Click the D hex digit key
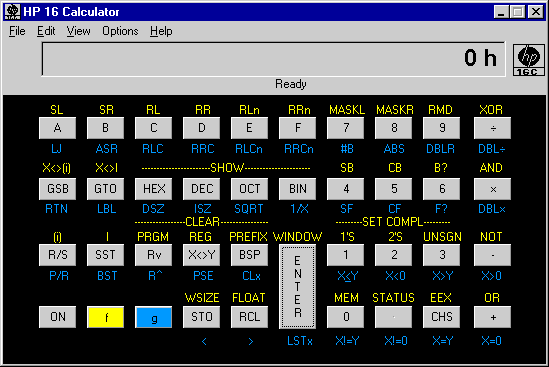 [201, 128]
